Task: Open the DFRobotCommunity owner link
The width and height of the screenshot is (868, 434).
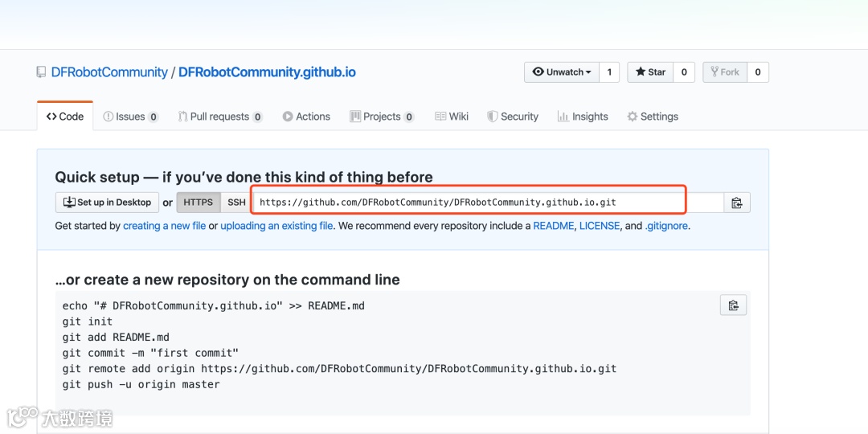Action: (x=109, y=72)
